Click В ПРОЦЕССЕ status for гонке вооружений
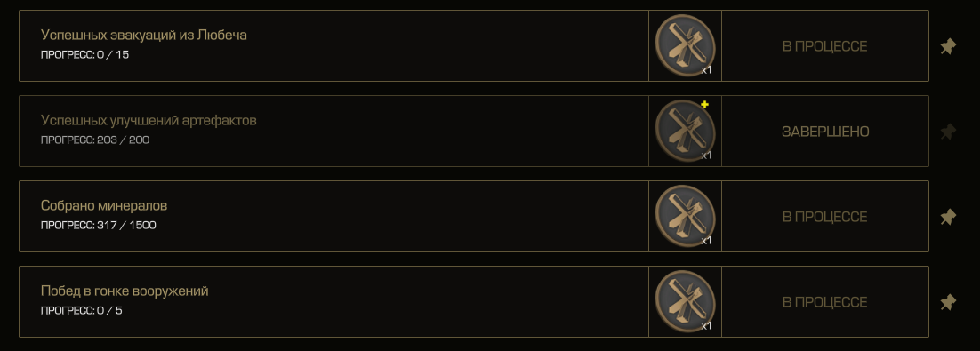 click(825, 302)
